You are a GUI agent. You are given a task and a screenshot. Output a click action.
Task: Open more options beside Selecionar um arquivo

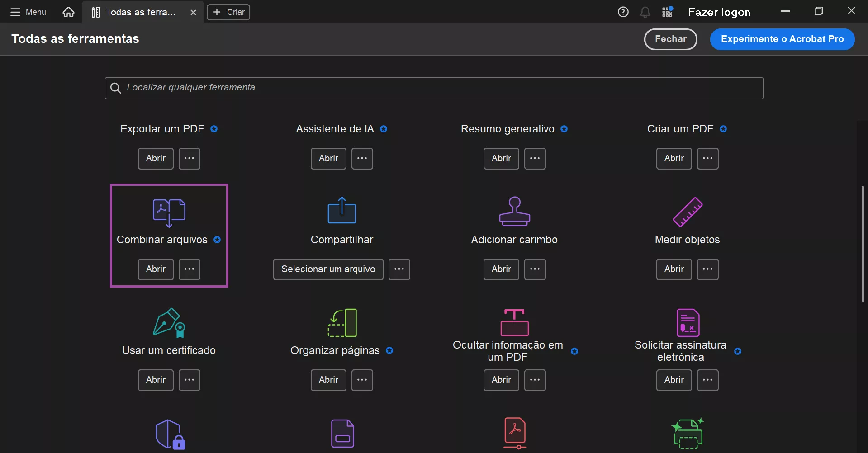(x=399, y=269)
